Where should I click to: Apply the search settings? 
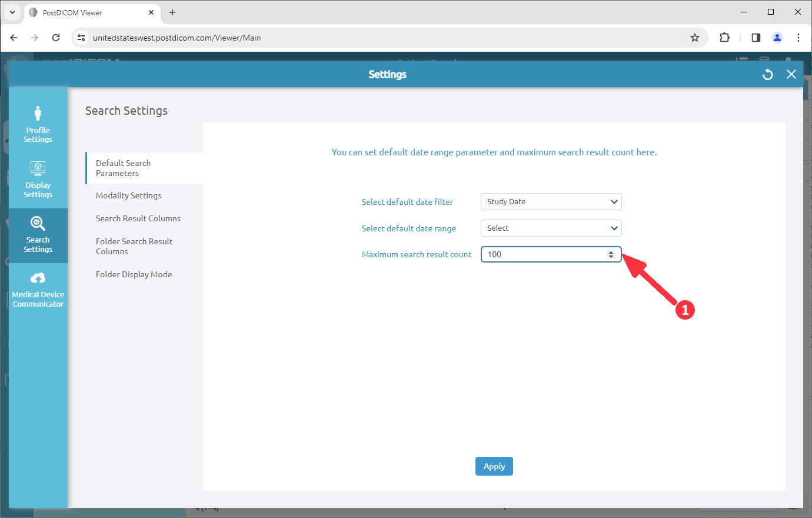[494, 466]
